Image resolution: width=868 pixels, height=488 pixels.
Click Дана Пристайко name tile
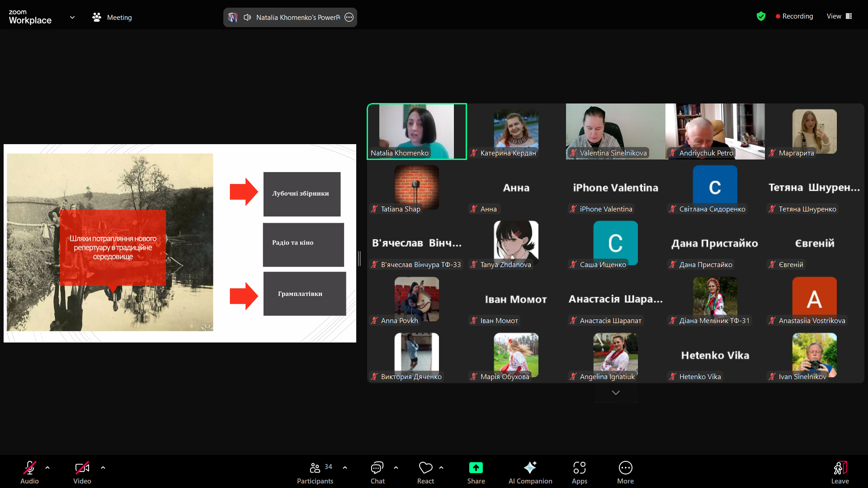tap(715, 243)
